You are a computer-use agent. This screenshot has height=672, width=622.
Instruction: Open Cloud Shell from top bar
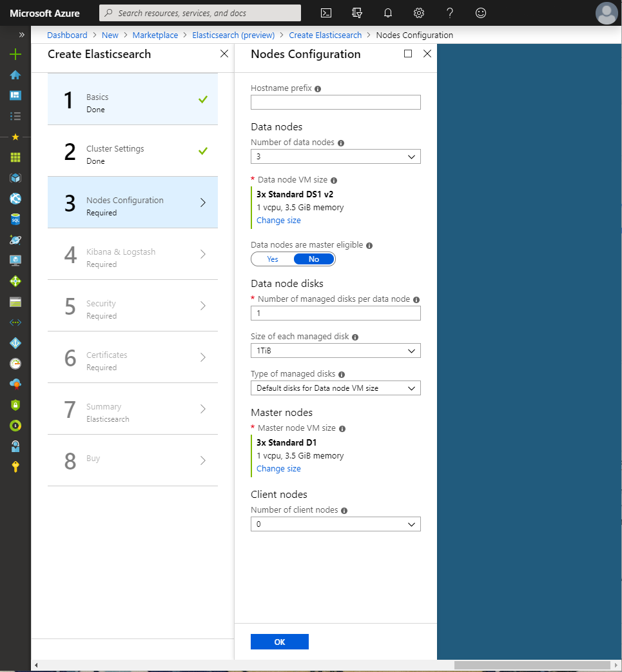[327, 13]
